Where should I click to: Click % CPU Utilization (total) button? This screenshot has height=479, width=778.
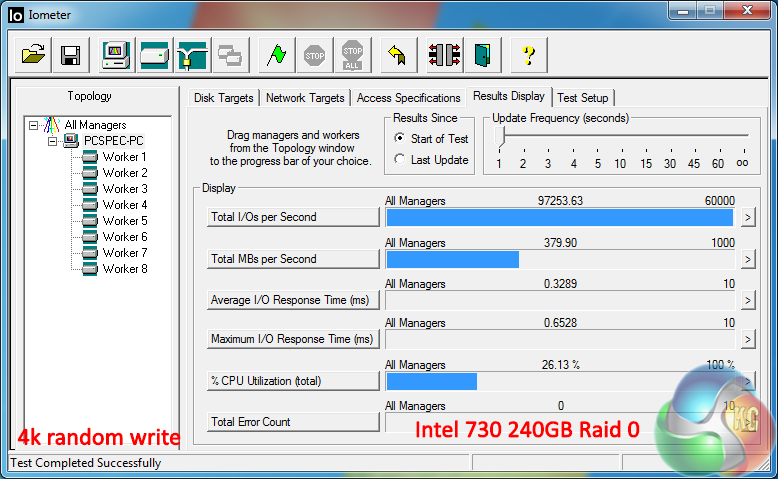293,381
